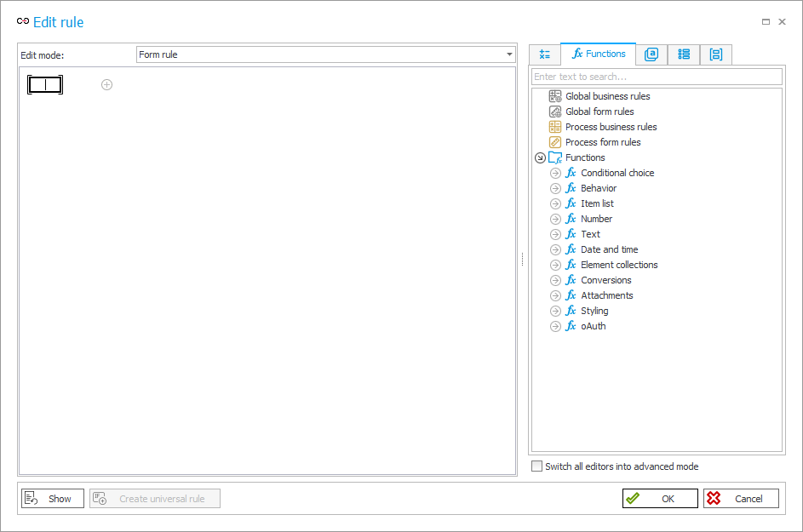Image resolution: width=803 pixels, height=532 pixels.
Task: Click the plus icon to add a rule element
Action: [106, 84]
